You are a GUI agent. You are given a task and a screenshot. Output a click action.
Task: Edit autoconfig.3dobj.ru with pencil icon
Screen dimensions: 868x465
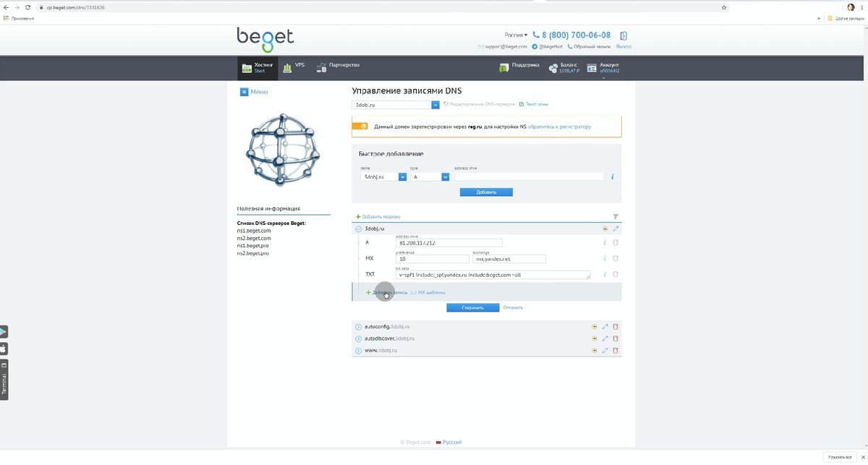point(605,327)
